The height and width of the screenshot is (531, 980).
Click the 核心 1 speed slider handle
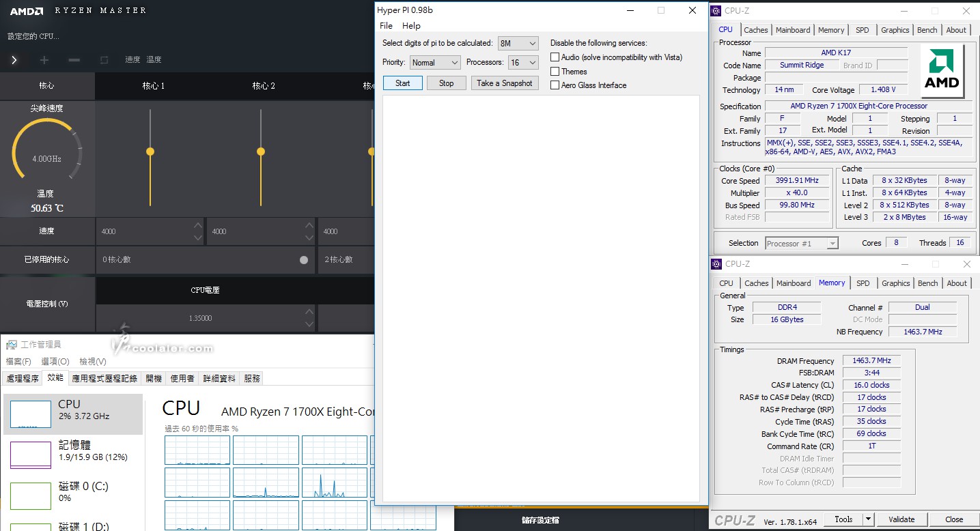click(150, 152)
